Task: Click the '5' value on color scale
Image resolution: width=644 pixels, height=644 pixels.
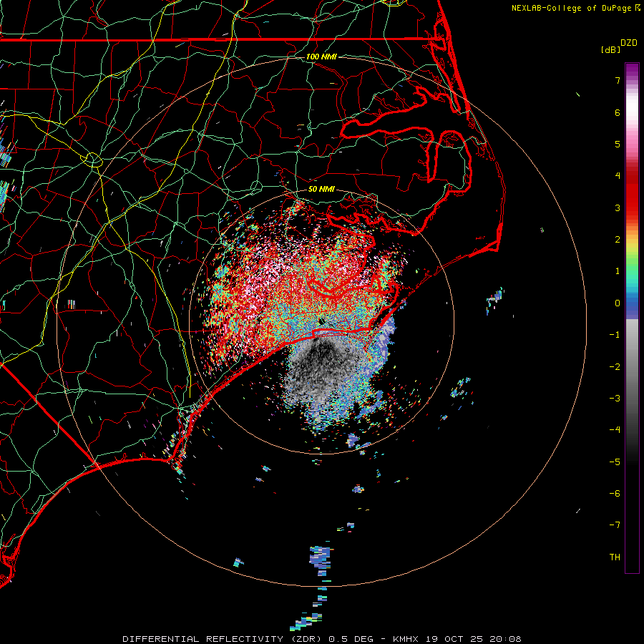Action: (x=618, y=144)
